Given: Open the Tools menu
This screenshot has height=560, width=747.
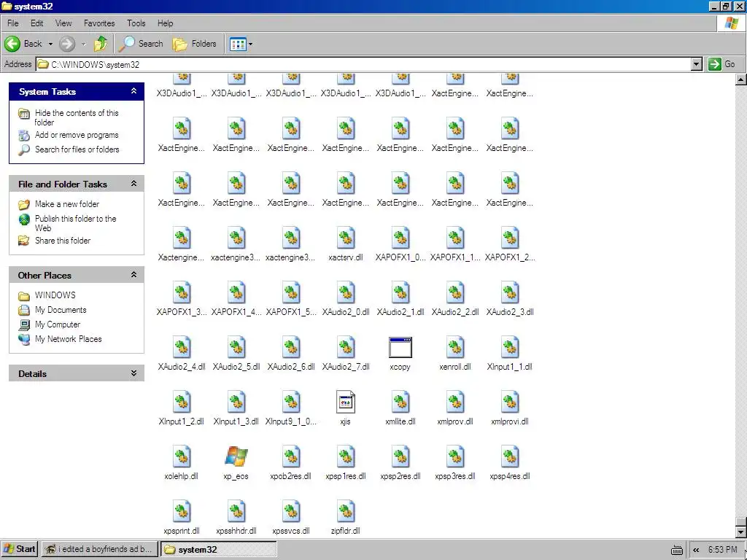Looking at the screenshot, I should pos(136,23).
